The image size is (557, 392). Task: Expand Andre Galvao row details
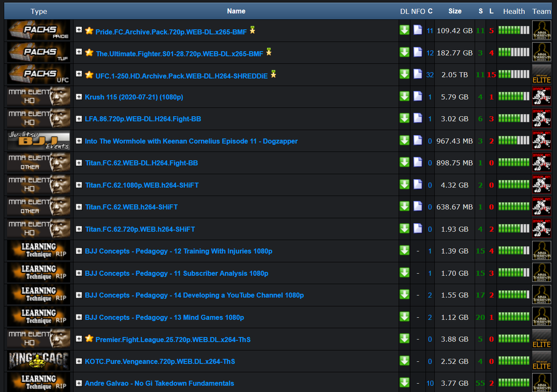(79, 383)
